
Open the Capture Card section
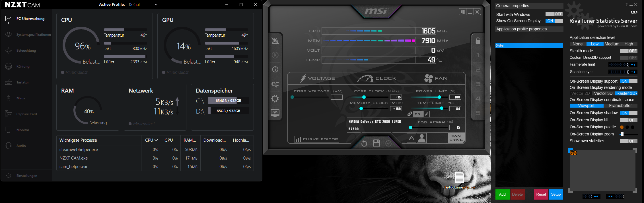pos(21,114)
